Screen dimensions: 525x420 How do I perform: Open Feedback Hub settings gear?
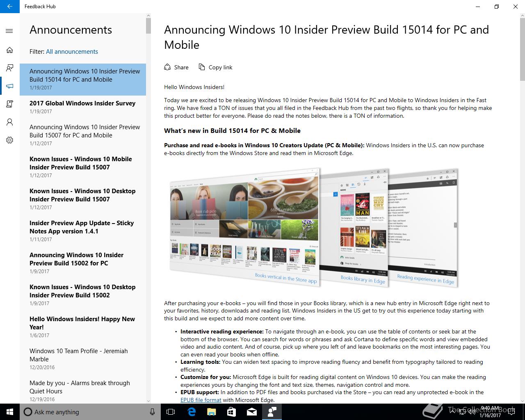[9, 140]
